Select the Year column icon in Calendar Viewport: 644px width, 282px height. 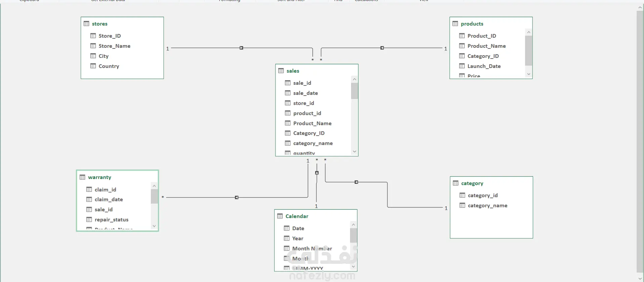tap(287, 238)
